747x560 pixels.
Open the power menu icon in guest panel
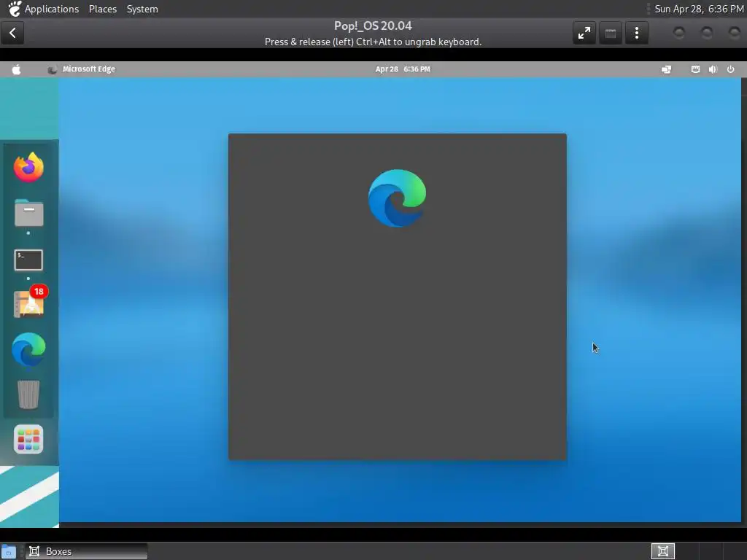click(x=730, y=69)
